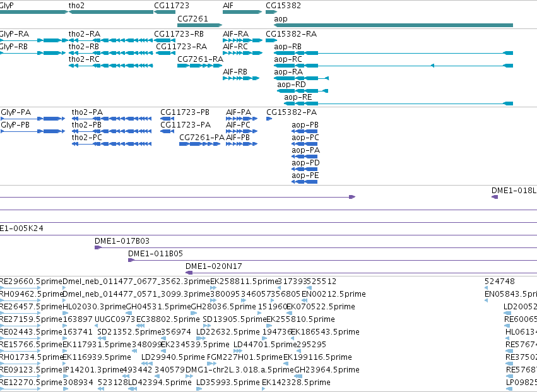This screenshot has height=392, width=537.
Task: Click the CG11723-PB protein feature
Action: (x=167, y=119)
